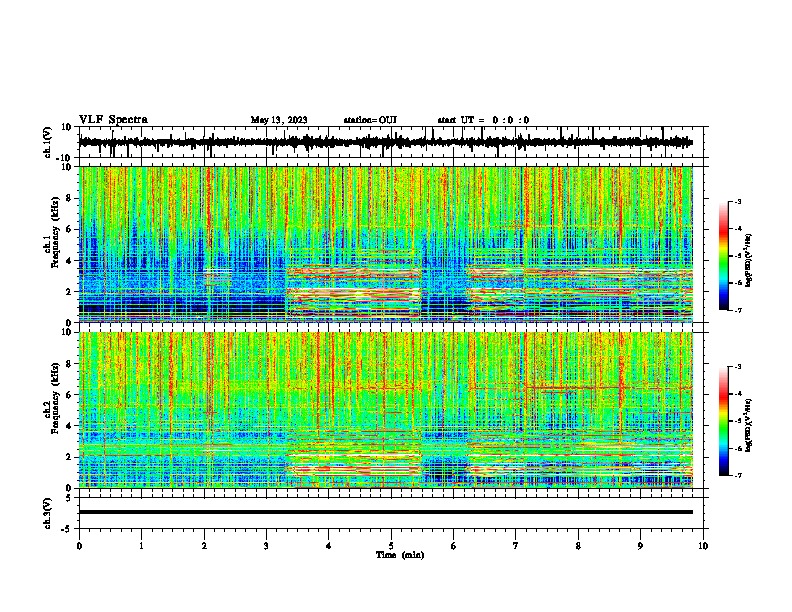Click the "Time (min)" axis label
Screen dimensions: 792x612
coord(400,555)
